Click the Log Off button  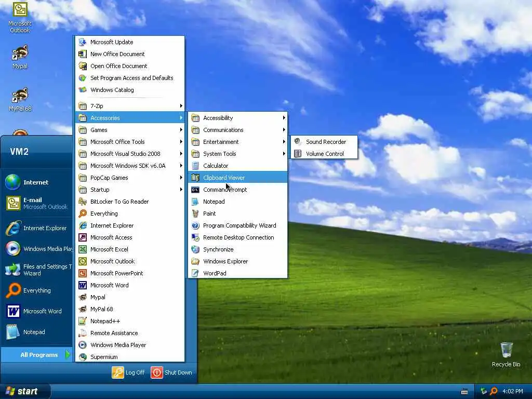(128, 373)
